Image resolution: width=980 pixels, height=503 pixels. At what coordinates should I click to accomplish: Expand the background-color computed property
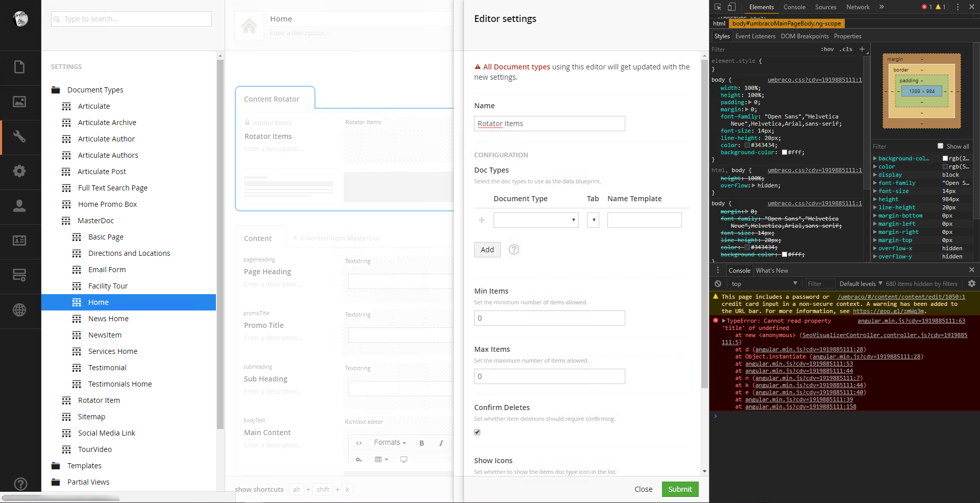(875, 159)
